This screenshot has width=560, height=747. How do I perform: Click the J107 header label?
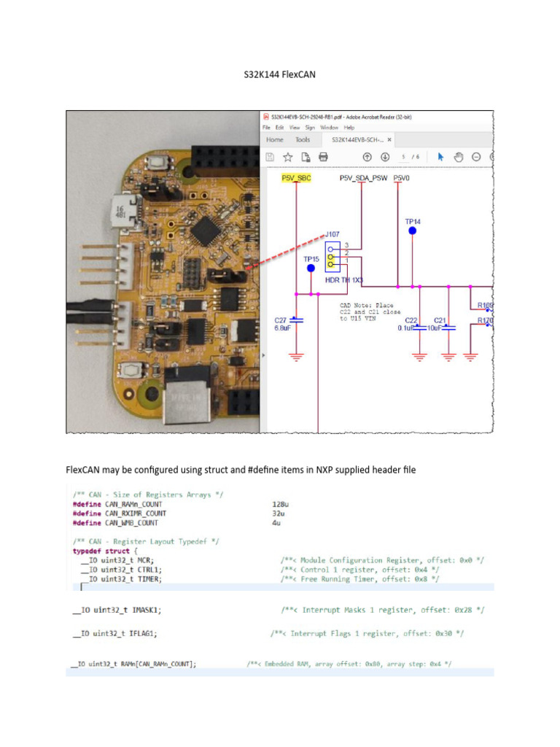click(x=332, y=234)
